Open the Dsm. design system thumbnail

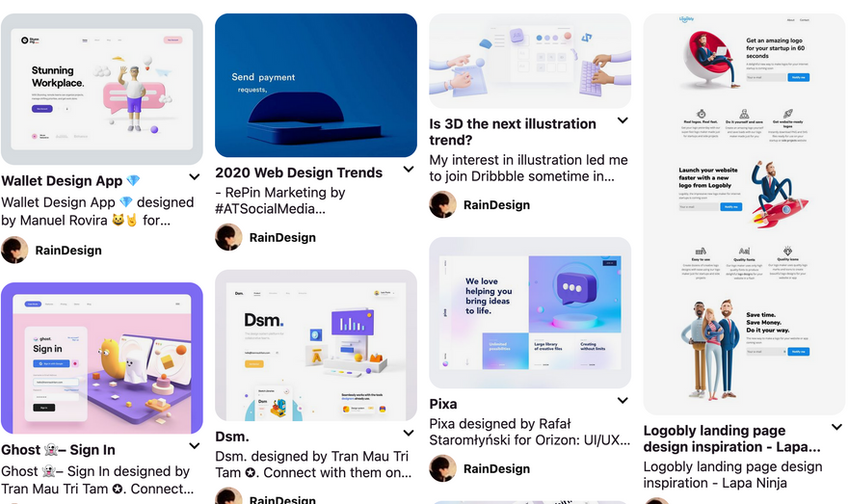[316, 346]
